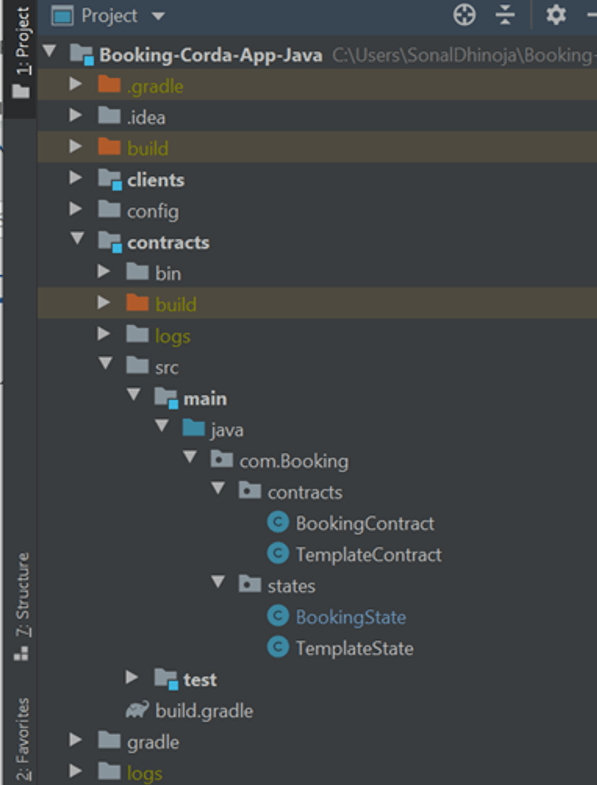Switch to the Structure side tab
This screenshot has height=785, width=597.
[22, 605]
